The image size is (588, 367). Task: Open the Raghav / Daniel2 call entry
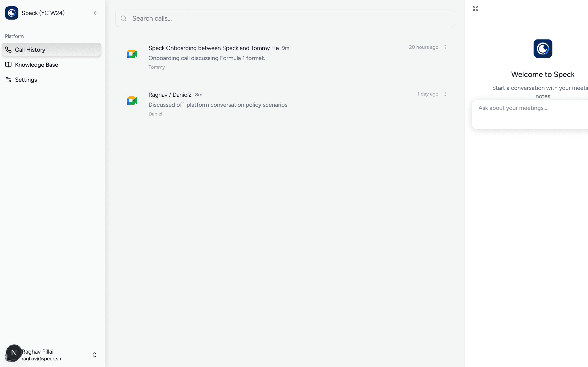(170, 95)
